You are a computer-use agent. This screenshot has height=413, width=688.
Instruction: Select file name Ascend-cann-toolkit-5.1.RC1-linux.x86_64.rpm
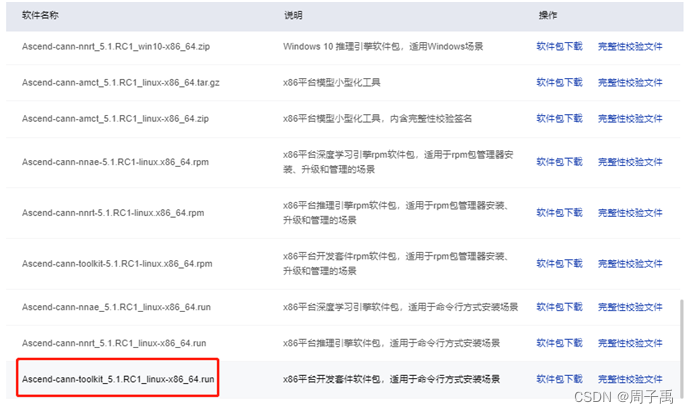point(117,263)
